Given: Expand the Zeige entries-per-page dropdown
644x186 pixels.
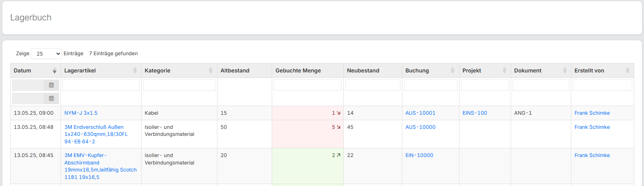Looking at the screenshot, I should coord(46,54).
